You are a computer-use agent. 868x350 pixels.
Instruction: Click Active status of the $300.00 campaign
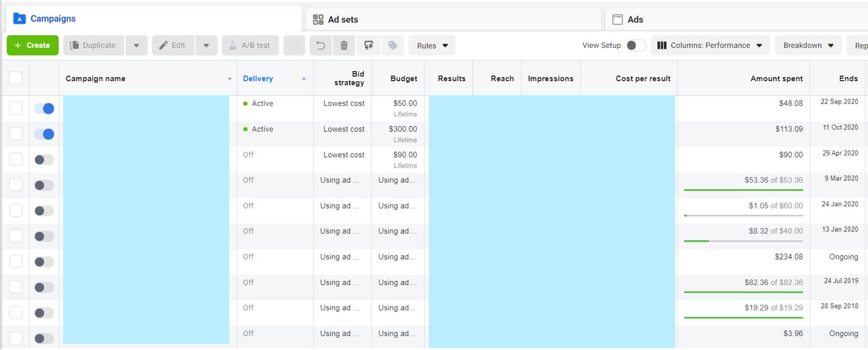(258, 129)
